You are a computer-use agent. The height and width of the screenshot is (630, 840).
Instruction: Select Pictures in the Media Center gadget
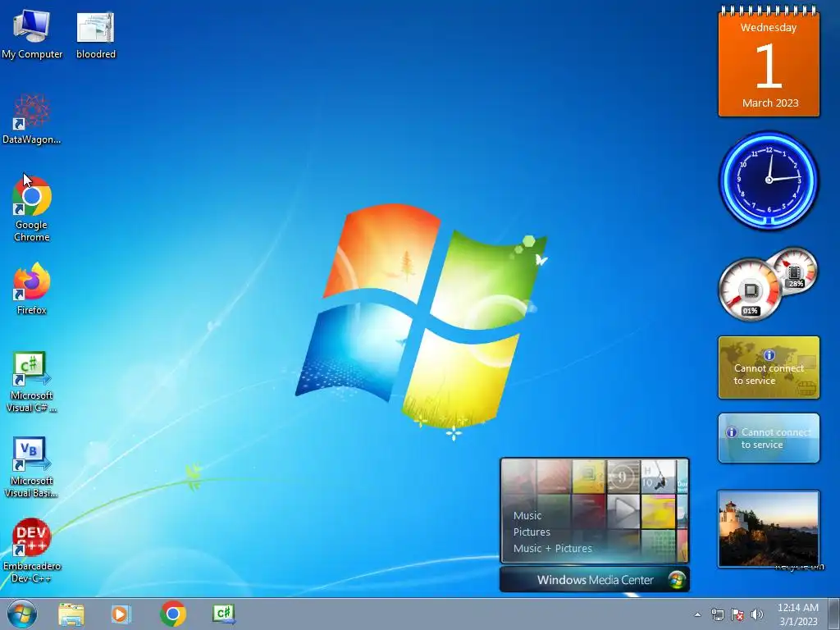(x=532, y=532)
